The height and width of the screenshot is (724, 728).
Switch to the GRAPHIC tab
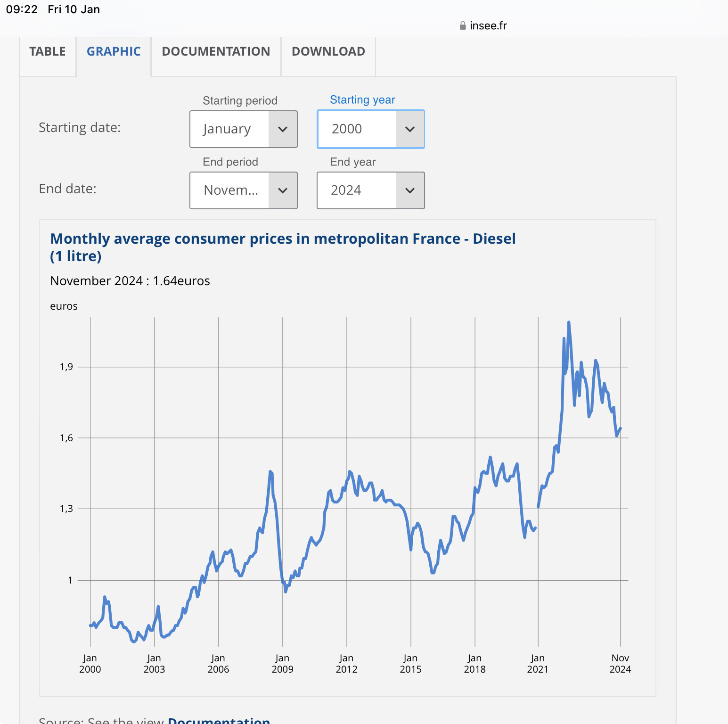pyautogui.click(x=114, y=51)
